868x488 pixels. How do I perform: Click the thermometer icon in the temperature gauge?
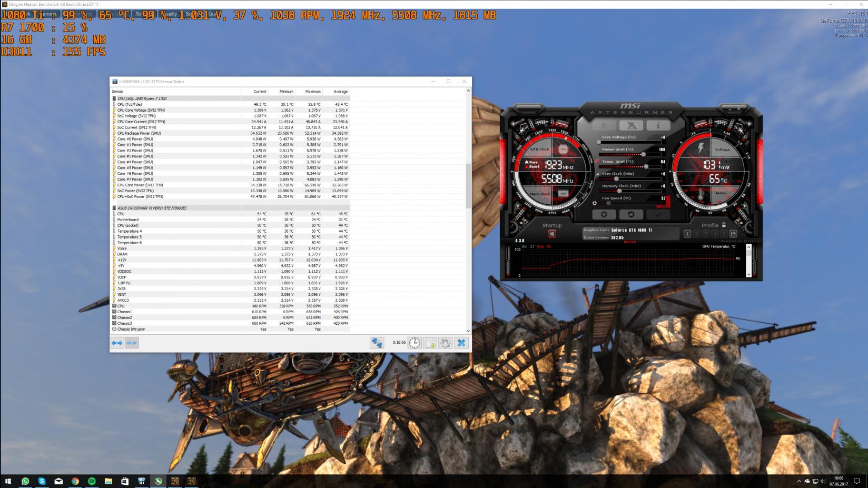pyautogui.click(x=701, y=195)
